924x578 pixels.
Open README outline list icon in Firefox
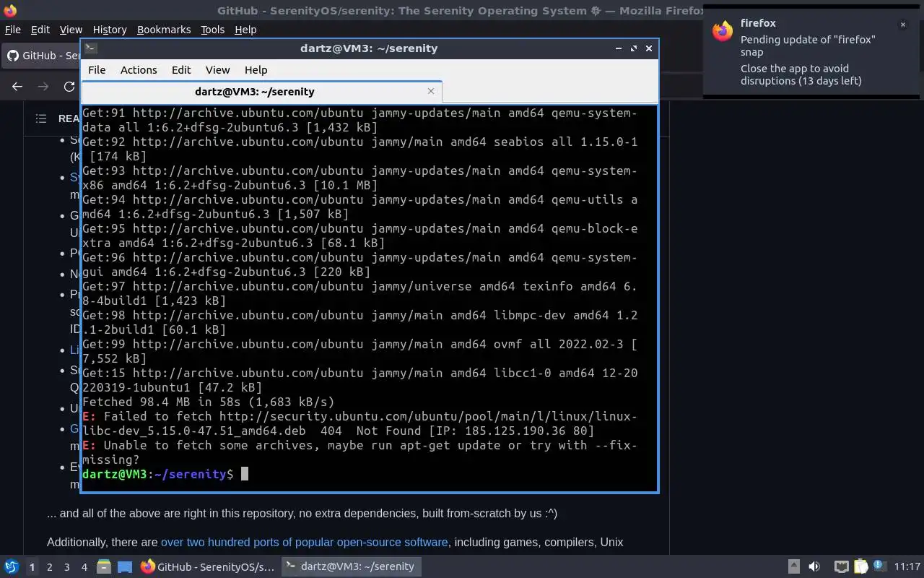(x=41, y=118)
